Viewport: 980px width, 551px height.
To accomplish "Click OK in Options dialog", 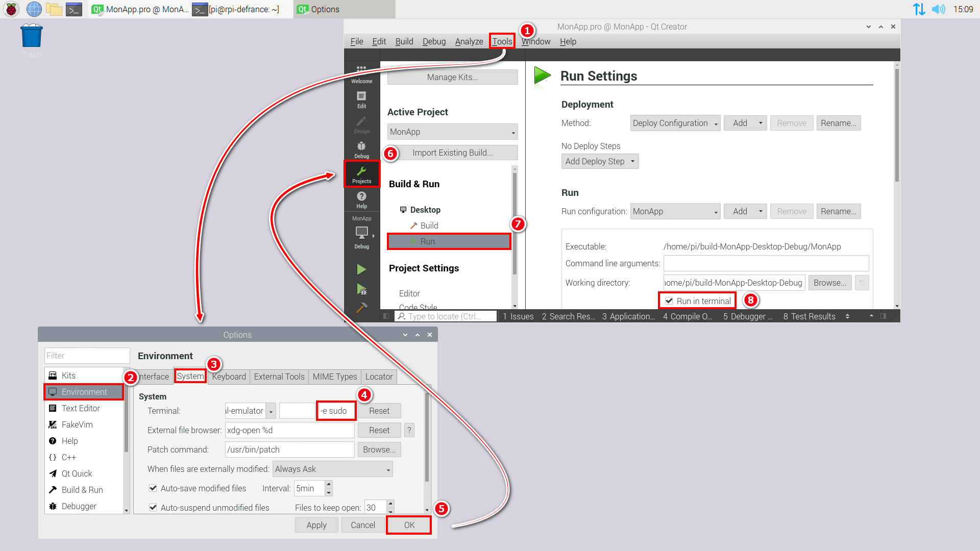I will tap(409, 525).
